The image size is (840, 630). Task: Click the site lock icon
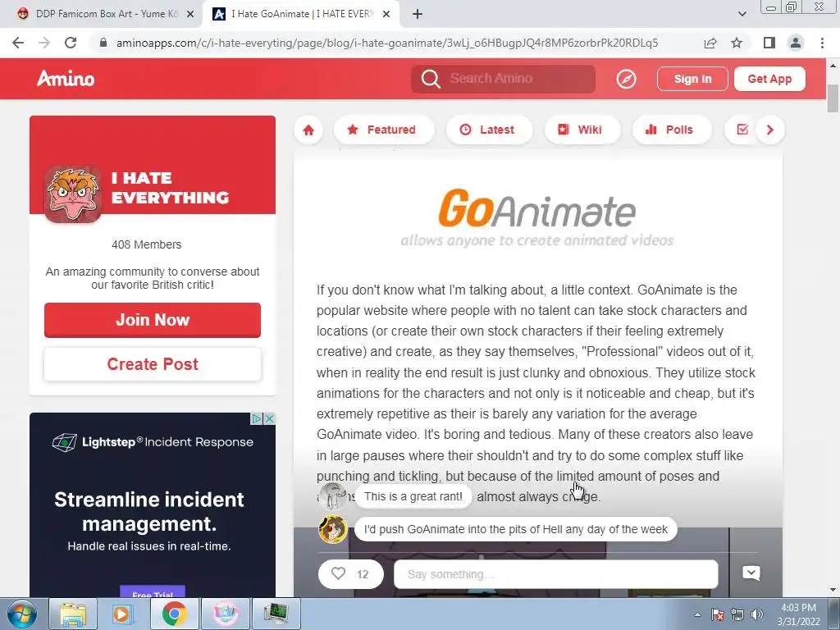pyautogui.click(x=103, y=43)
